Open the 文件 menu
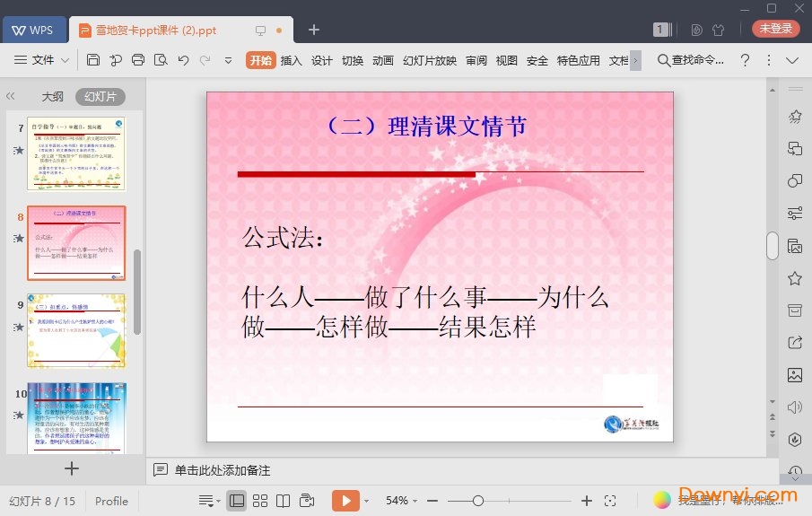Viewport: 812px width, 516px height. 42,60
